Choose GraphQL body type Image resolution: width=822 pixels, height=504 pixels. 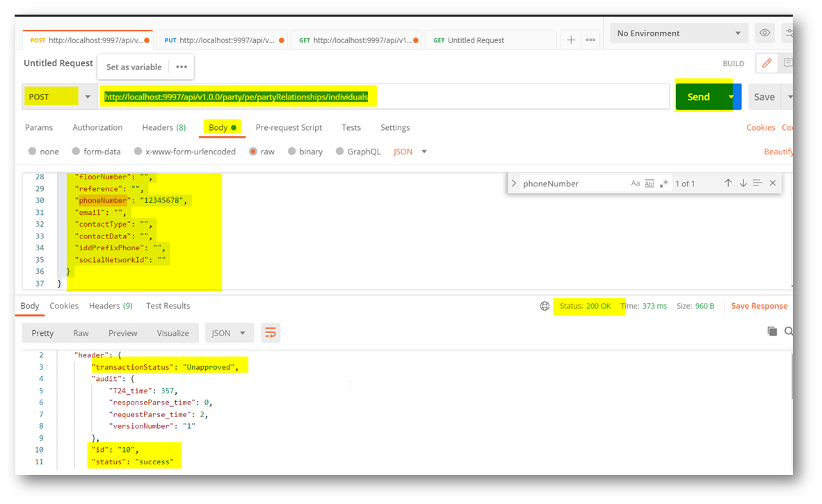click(358, 152)
